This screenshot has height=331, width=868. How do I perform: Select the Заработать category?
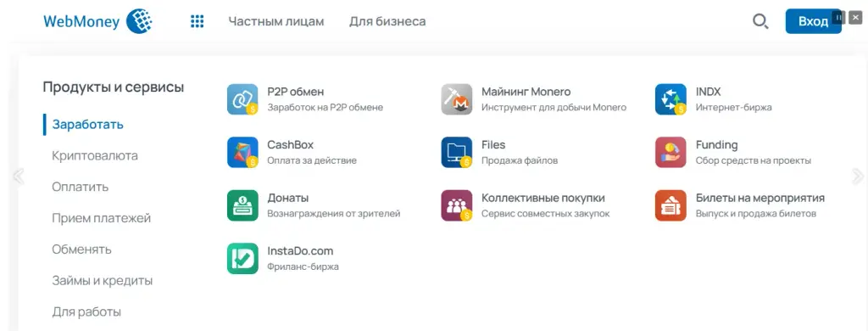pos(87,124)
